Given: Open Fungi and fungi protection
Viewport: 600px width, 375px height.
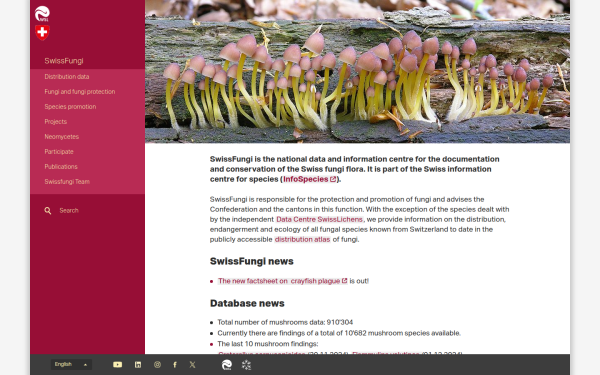Looking at the screenshot, I should 80,91.
